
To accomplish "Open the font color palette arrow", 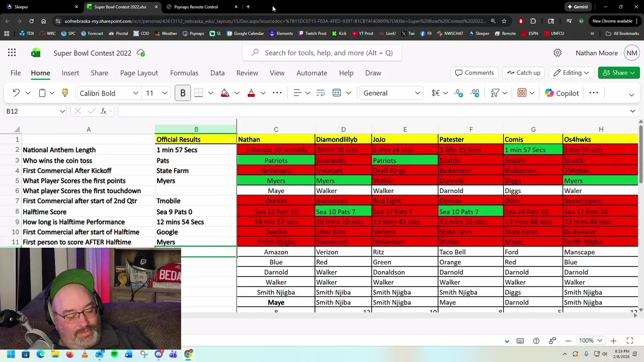I will click(x=263, y=93).
